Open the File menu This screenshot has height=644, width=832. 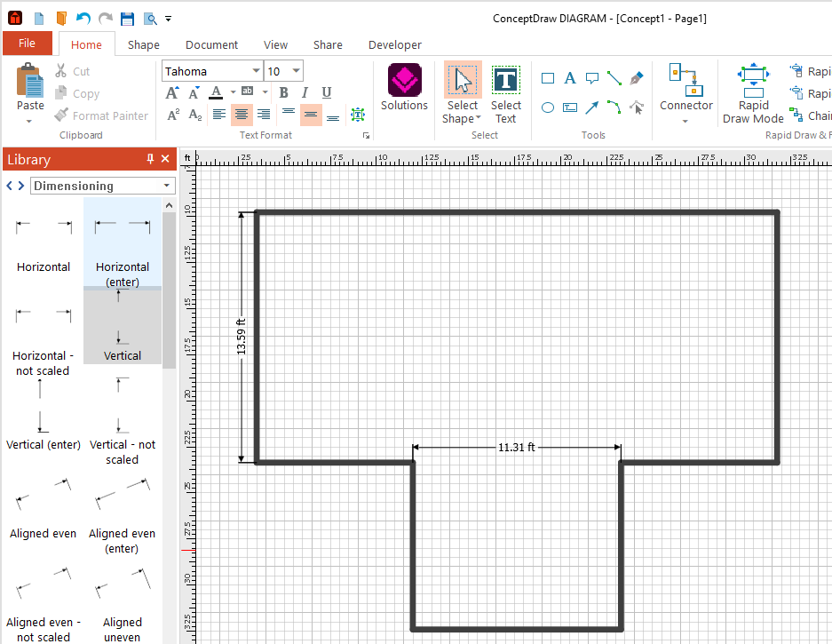[x=27, y=44]
